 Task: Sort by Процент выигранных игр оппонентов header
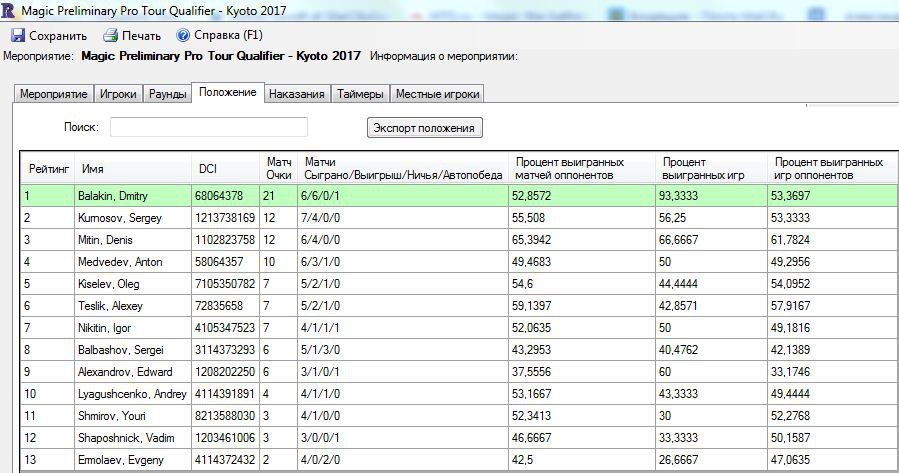[x=832, y=169]
